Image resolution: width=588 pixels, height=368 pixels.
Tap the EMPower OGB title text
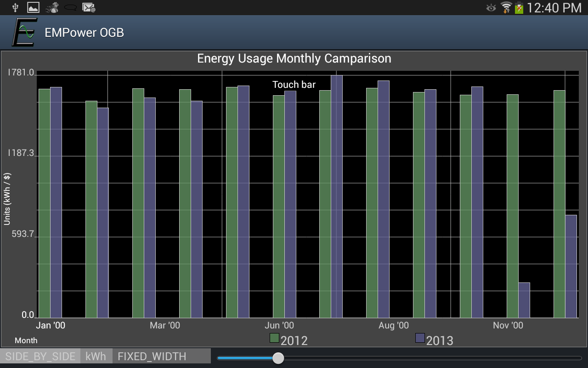click(x=84, y=33)
